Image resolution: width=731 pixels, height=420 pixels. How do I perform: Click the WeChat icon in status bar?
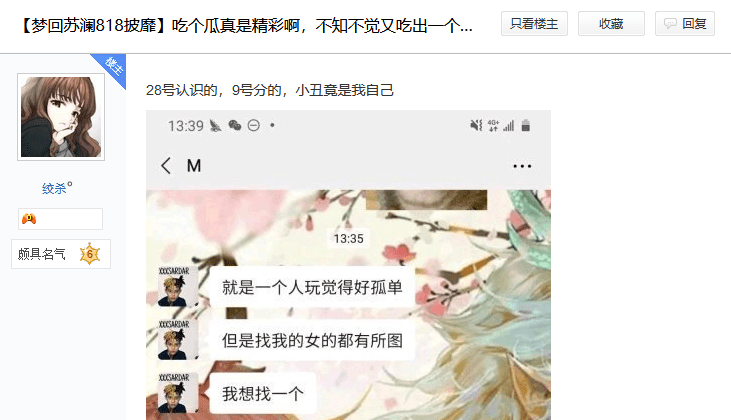[x=235, y=125]
